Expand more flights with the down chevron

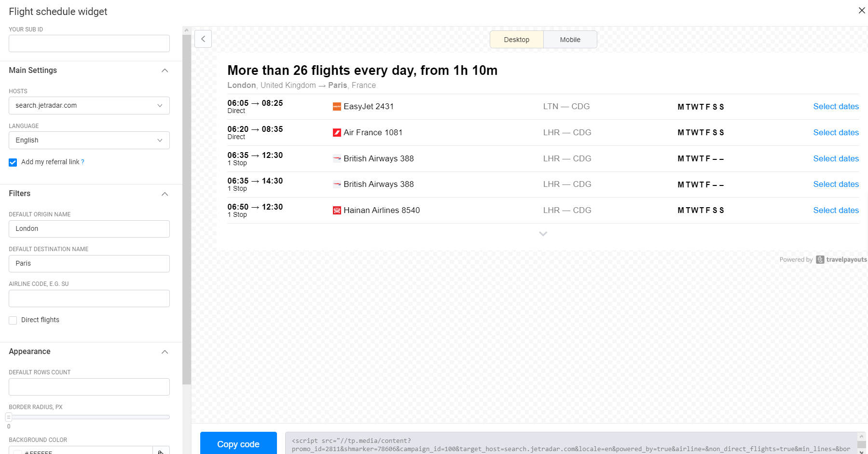click(x=543, y=234)
